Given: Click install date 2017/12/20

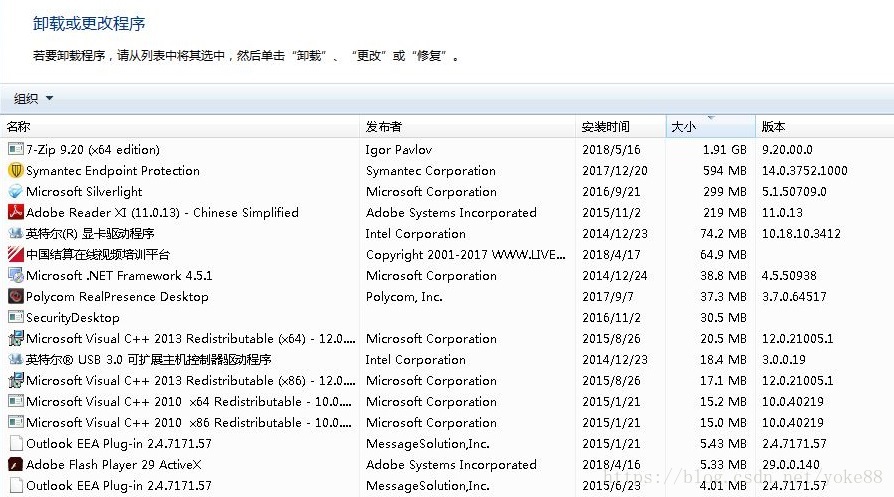Looking at the screenshot, I should click(x=615, y=170).
